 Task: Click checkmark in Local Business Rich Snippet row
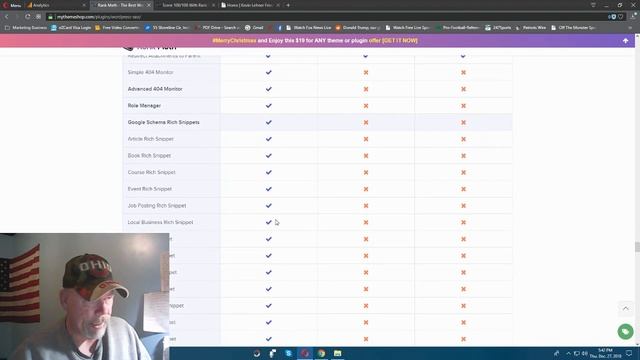coord(269,222)
